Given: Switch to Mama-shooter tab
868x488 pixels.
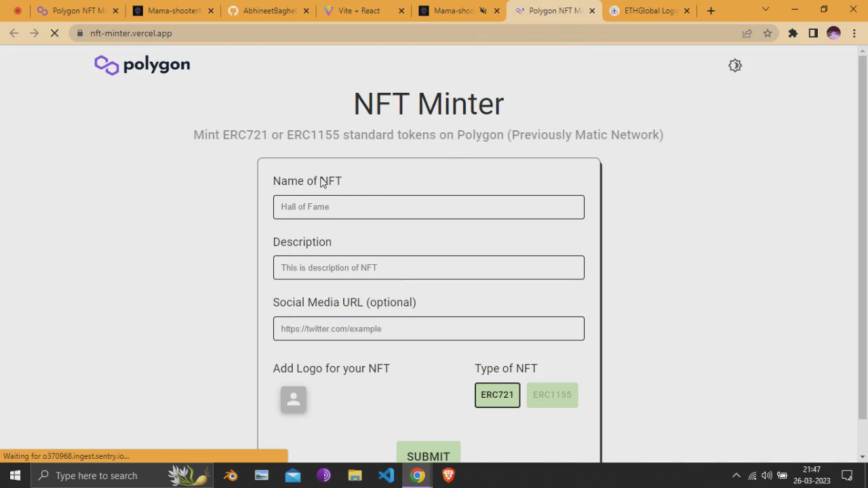Looking at the screenshot, I should 174,11.
